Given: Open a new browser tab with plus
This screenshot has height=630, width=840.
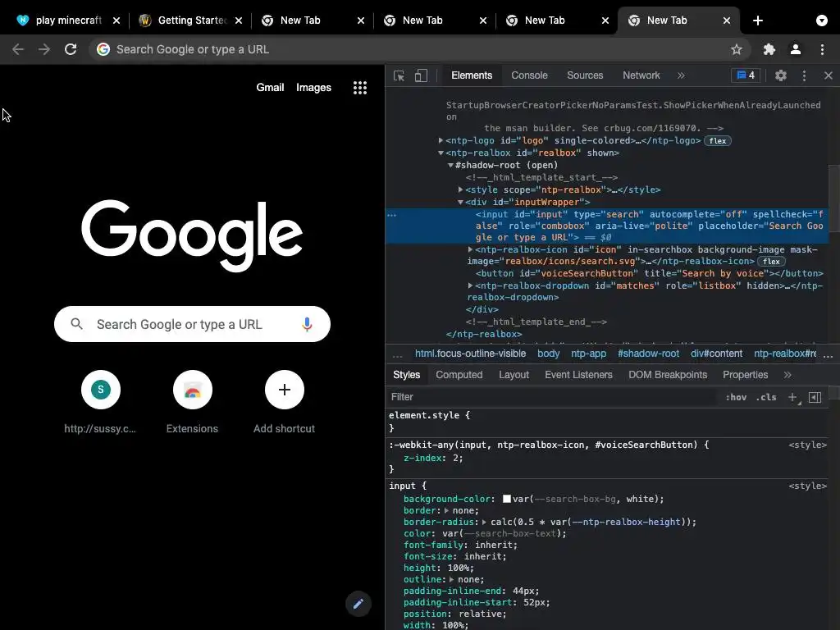Looking at the screenshot, I should pos(757,21).
